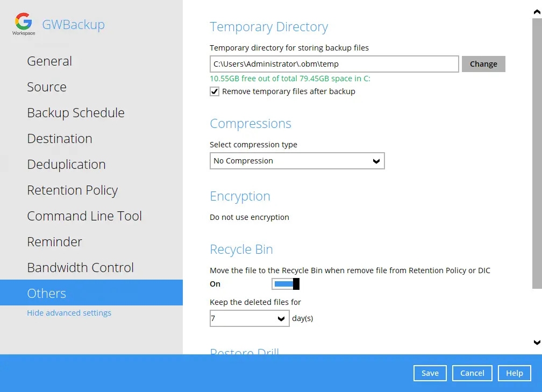Open the days selector for deleted files
Viewport: 542px width, 392px height.
click(x=281, y=318)
